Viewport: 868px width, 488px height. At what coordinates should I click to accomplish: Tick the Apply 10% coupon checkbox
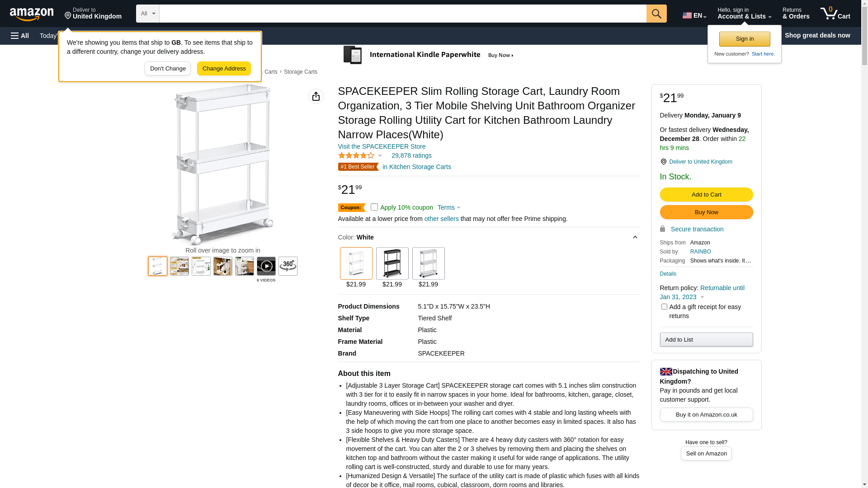374,207
